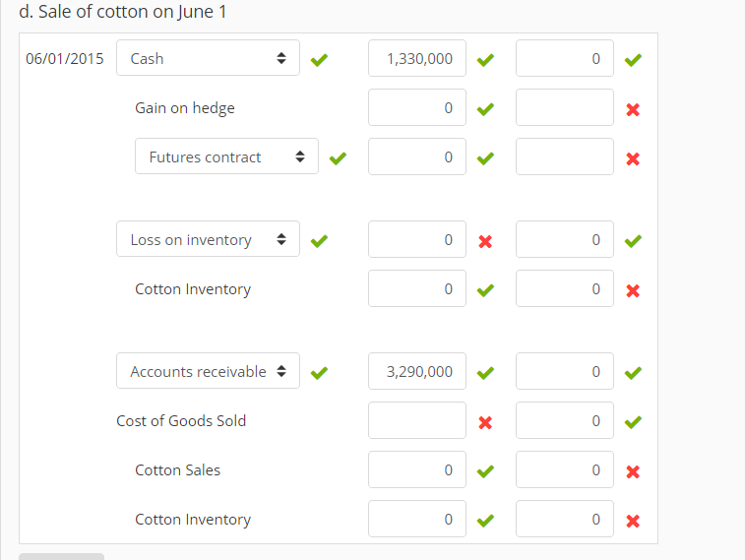Edit the Accounts receivable debit field showing 3,290,000
745x560 pixels.
click(x=417, y=371)
